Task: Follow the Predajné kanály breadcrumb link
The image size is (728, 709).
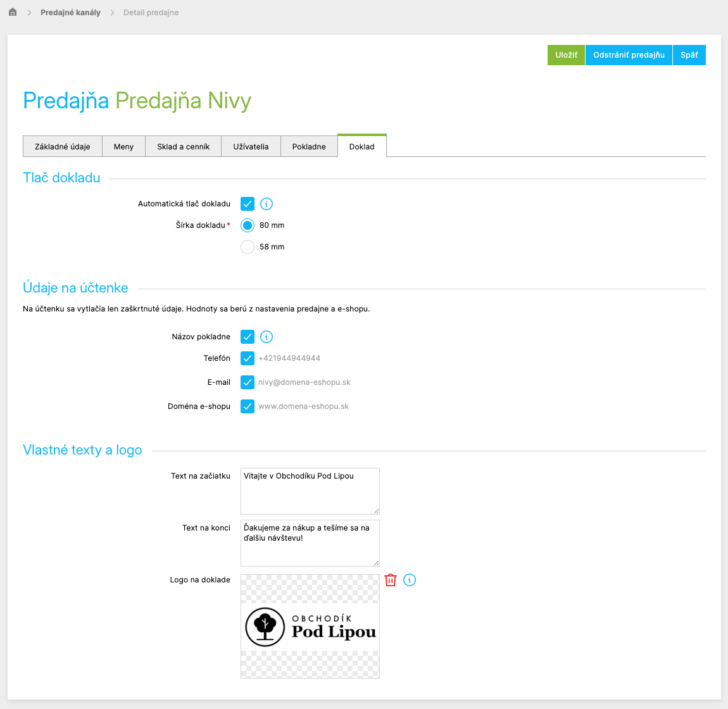Action: (x=70, y=13)
